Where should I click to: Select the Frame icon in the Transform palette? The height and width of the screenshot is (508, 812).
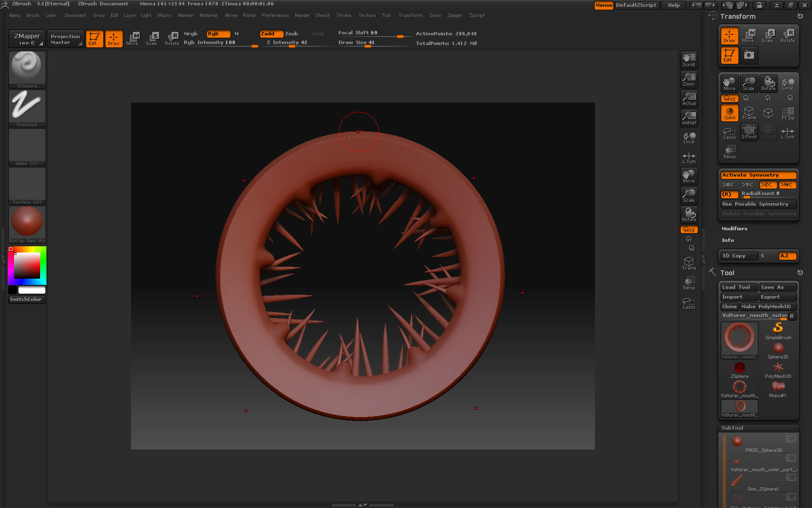pos(749,113)
